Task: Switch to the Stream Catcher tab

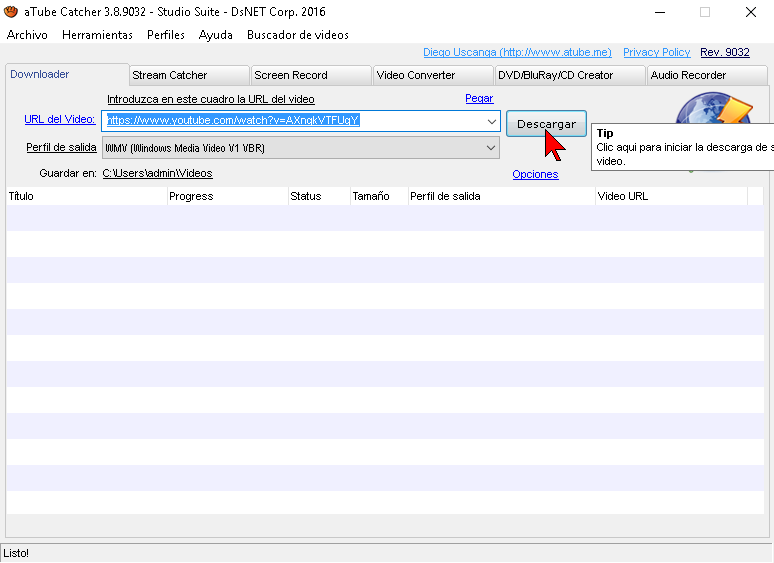Action: point(189,75)
